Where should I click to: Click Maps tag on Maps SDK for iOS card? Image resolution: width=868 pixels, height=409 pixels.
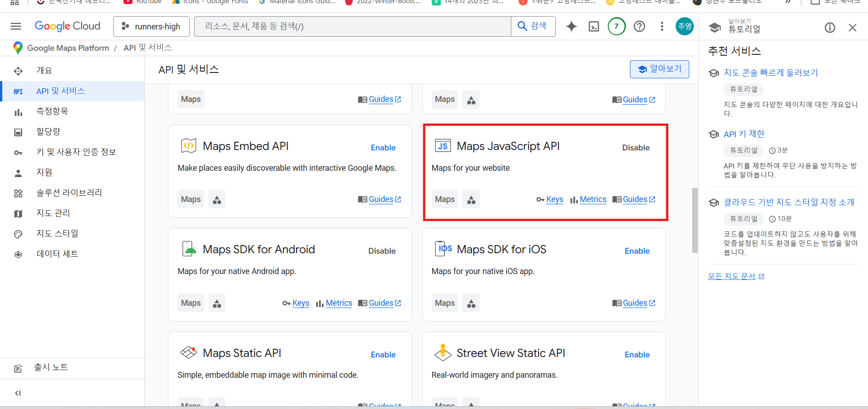pos(445,303)
